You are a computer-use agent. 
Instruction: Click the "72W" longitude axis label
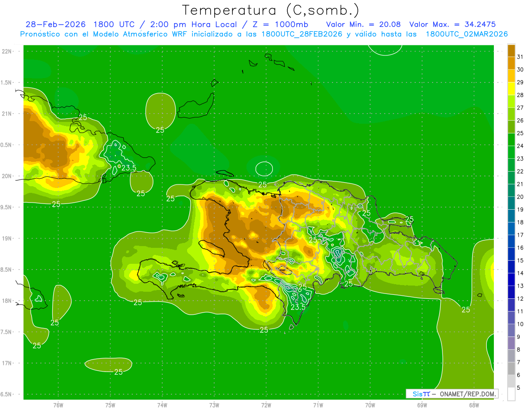[266, 405]
